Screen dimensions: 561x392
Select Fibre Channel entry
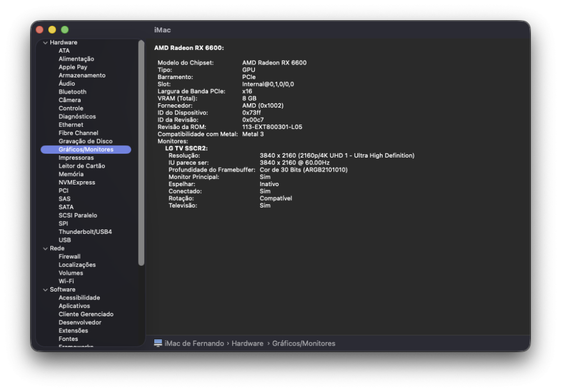pyautogui.click(x=79, y=133)
